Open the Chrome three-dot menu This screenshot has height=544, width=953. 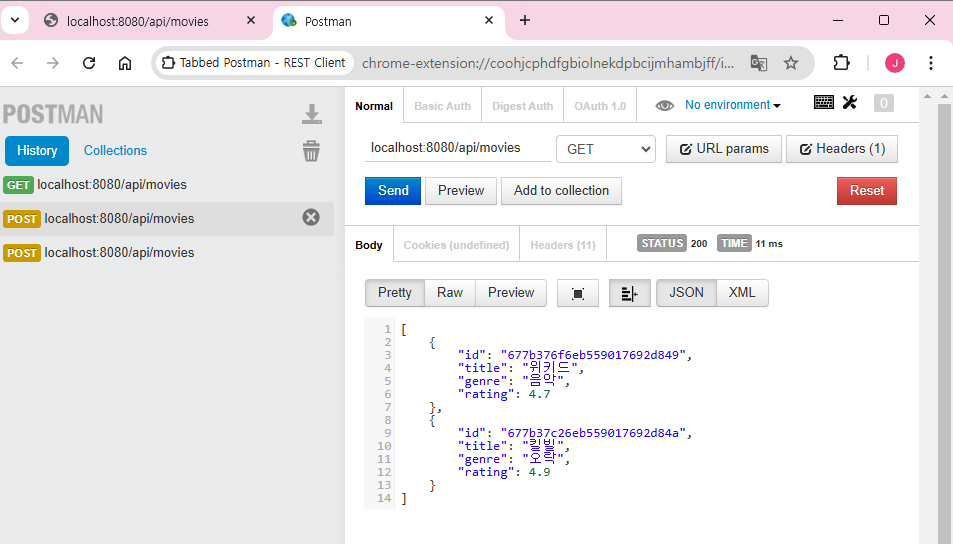931,63
